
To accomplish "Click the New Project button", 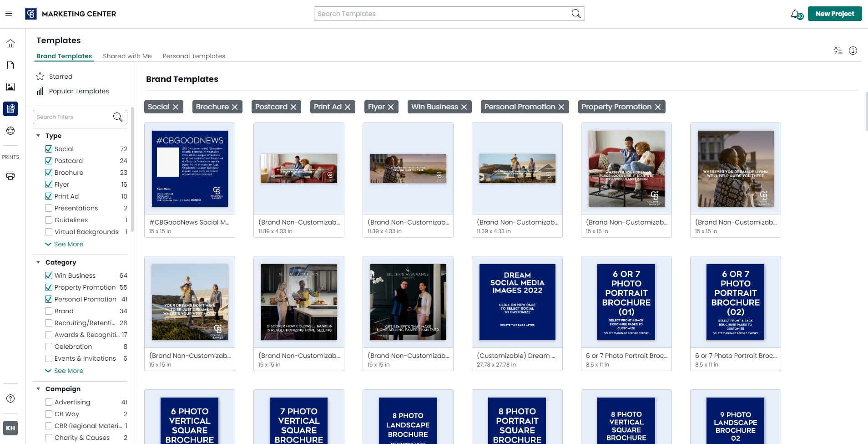I will 835,14.
